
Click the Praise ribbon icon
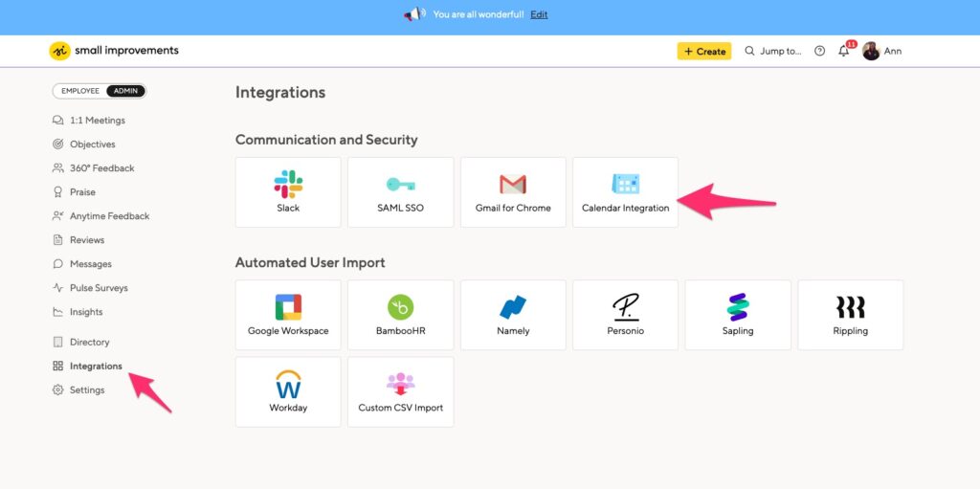[x=58, y=192]
